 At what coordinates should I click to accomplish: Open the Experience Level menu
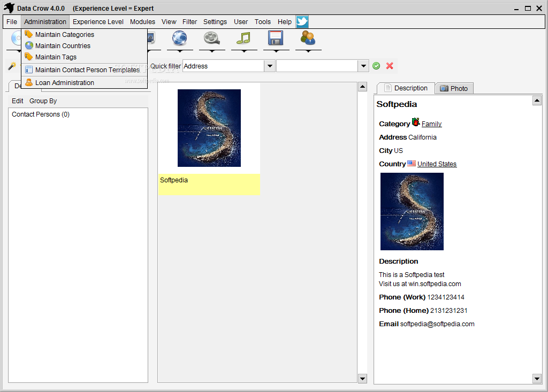pos(98,22)
